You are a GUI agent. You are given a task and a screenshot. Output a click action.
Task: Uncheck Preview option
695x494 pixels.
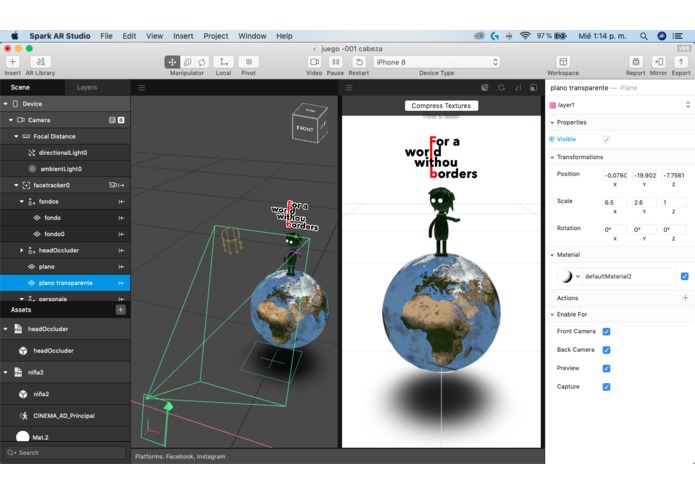tap(607, 368)
